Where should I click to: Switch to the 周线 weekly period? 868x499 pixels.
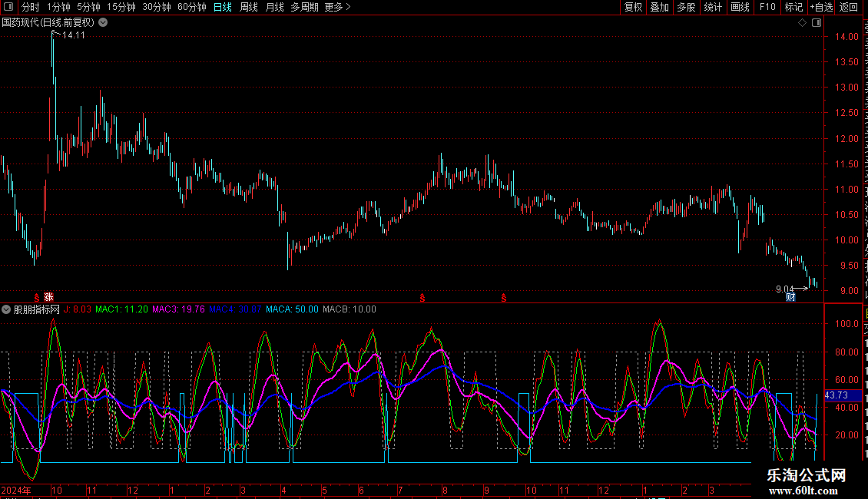pos(249,7)
